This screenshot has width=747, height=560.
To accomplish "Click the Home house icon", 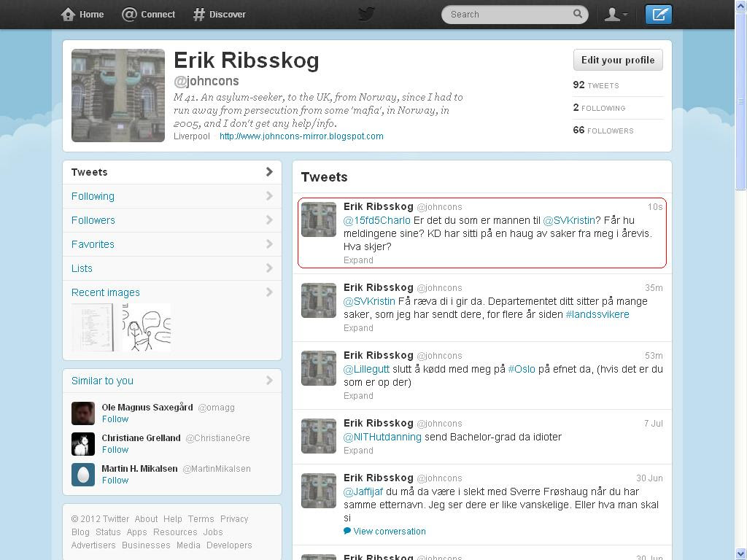I will pos(68,15).
